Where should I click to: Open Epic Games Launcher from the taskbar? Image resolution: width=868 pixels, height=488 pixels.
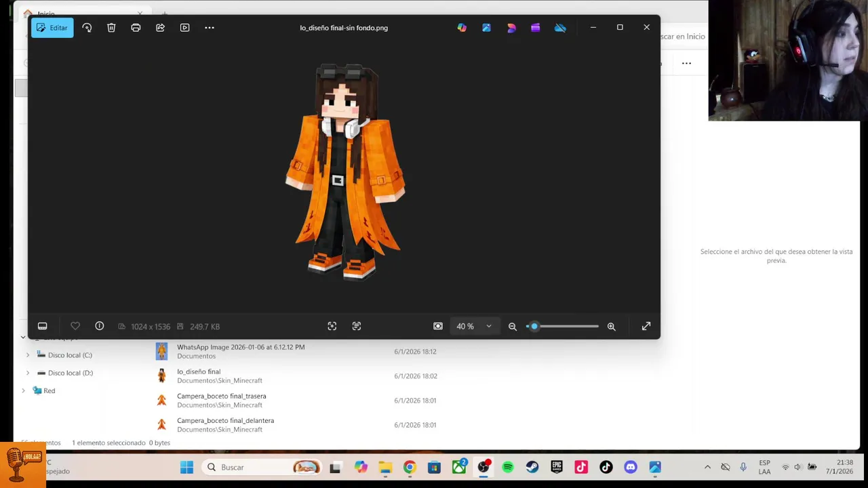(557, 467)
